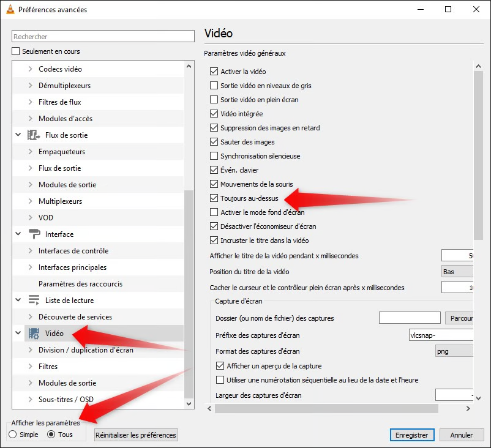Select Sous-titres / OSD tree item

[x=66, y=400]
